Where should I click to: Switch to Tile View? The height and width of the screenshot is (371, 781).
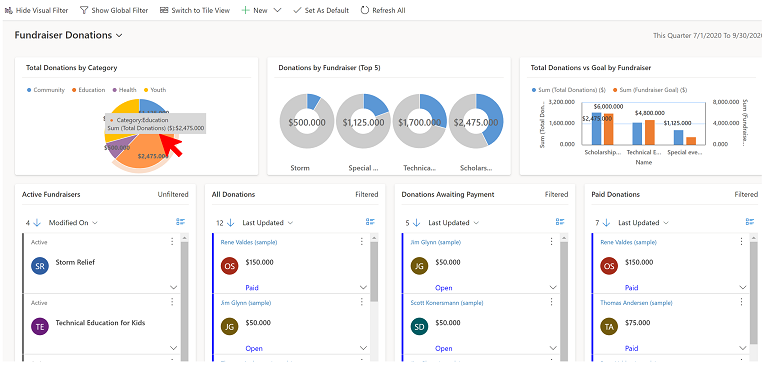(x=195, y=10)
